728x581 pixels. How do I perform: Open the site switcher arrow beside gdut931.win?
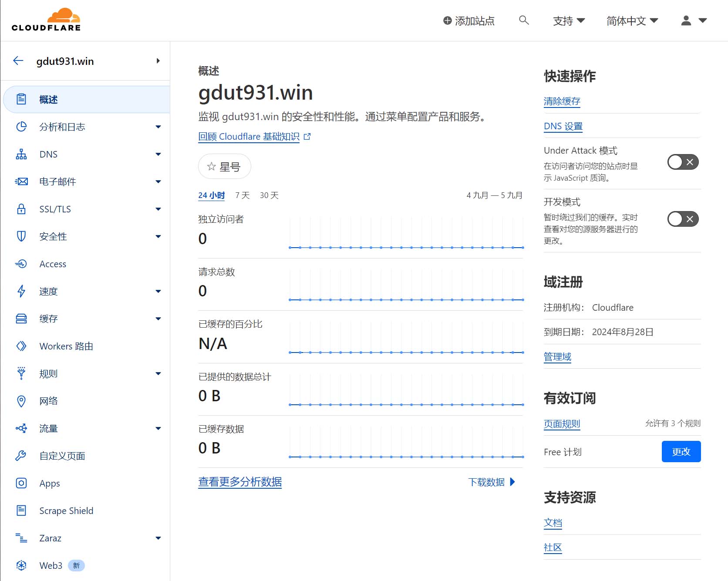(x=158, y=61)
